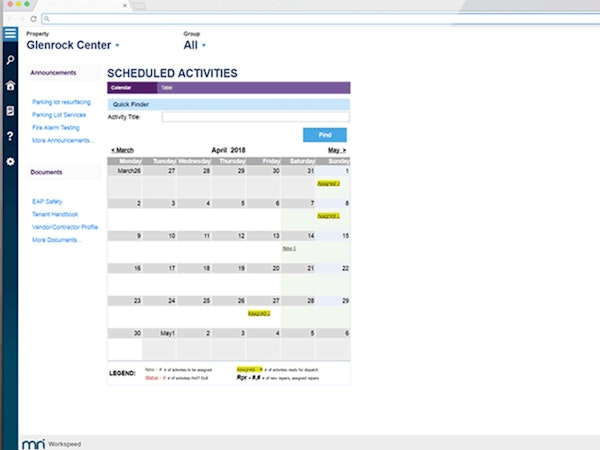The image size is (600, 450).
Task: Go to next month May
Action: pos(337,150)
